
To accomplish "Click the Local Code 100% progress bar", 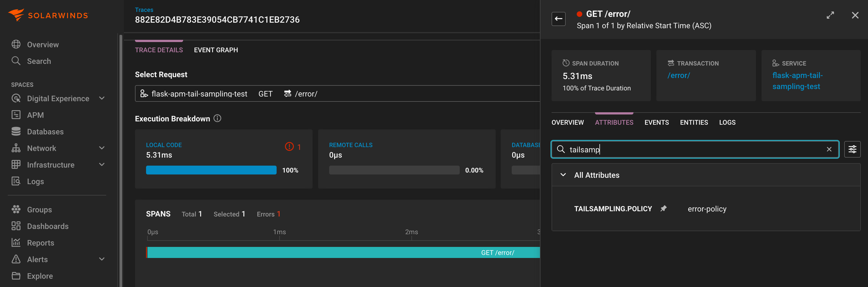I will [x=211, y=170].
